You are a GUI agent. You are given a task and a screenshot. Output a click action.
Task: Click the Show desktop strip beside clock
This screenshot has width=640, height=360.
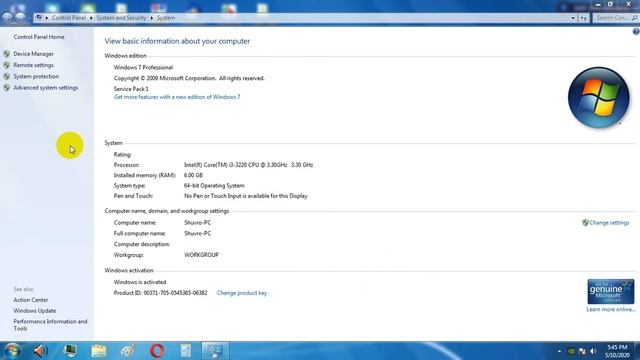(x=637, y=351)
